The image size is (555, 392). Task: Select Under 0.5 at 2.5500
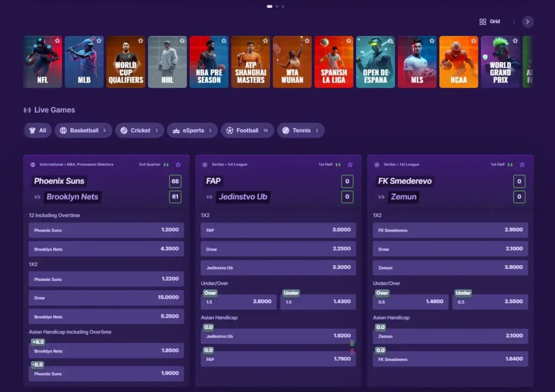click(x=490, y=301)
